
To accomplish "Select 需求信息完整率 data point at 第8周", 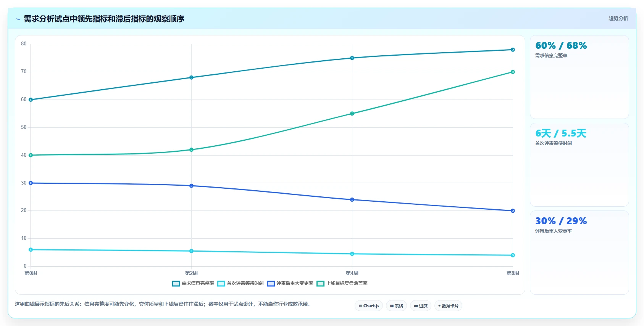I will pyautogui.click(x=513, y=50).
